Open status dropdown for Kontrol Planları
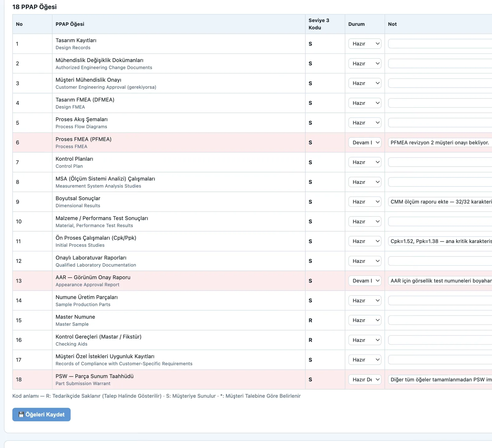492x448 pixels. tap(365, 162)
